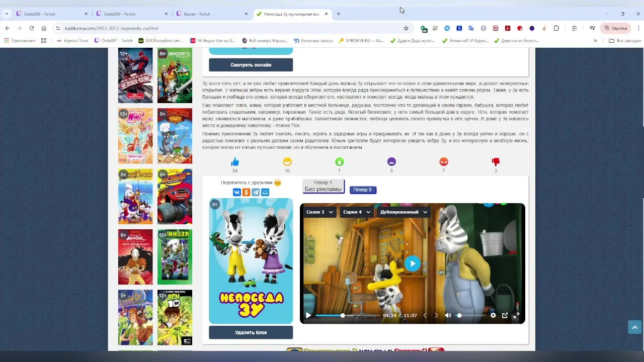Viewport: 644px width, 362px height.
Task: Share via the Moy Mir smiley icon
Action: pos(265,192)
